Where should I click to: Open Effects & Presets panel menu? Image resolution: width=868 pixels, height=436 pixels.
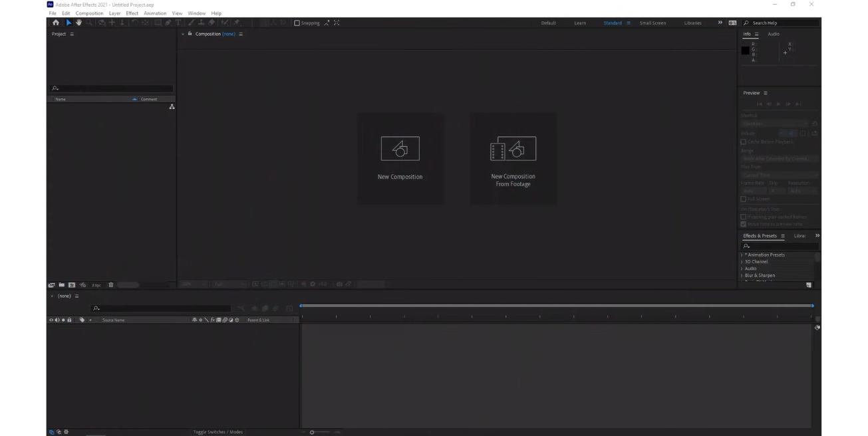782,236
